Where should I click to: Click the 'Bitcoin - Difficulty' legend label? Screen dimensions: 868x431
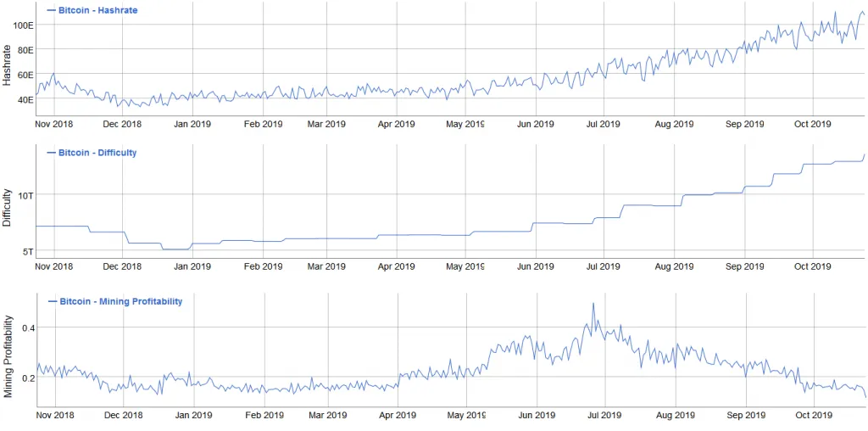(x=97, y=153)
